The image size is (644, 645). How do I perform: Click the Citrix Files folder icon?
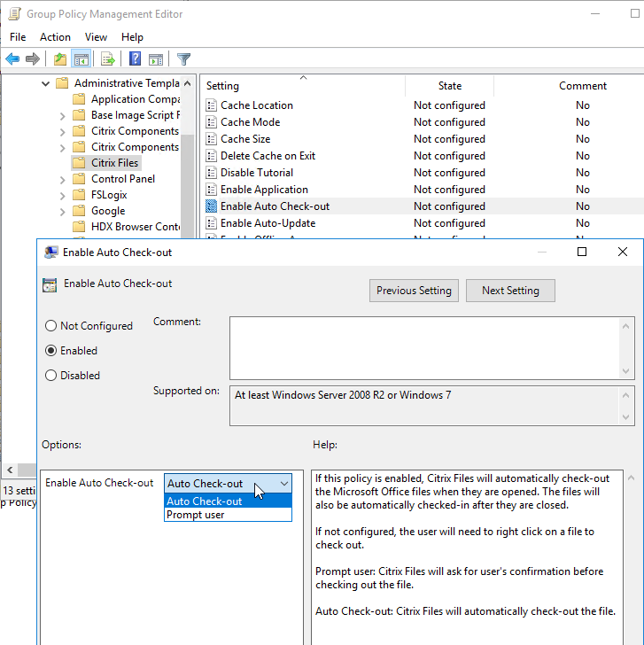tap(79, 163)
